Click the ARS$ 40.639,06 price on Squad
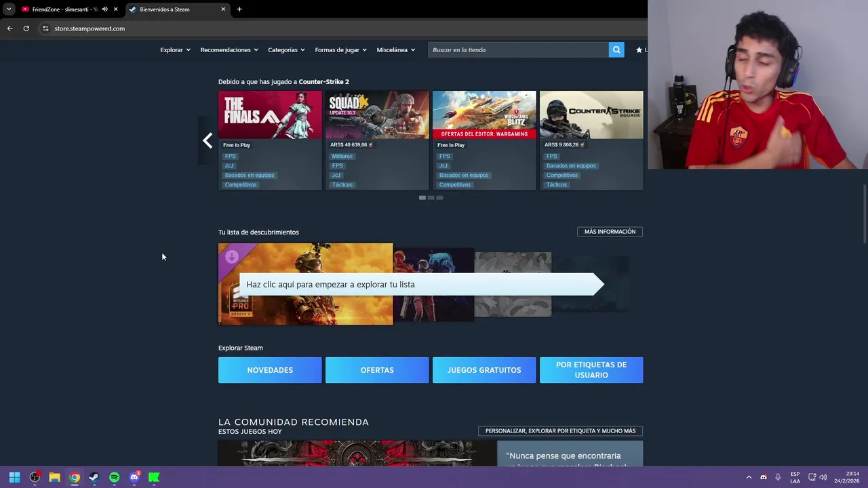This screenshot has width=868, height=488. [349, 145]
